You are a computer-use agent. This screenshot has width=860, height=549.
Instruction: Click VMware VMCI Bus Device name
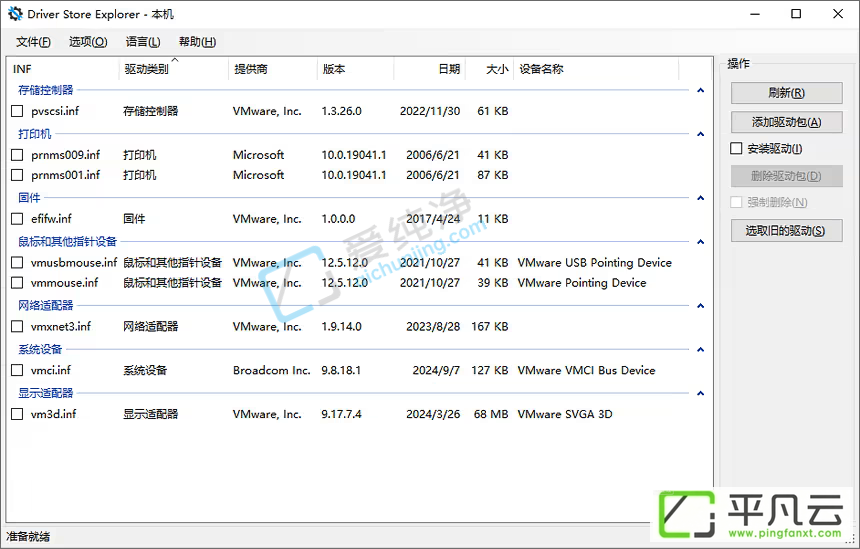[x=586, y=370]
